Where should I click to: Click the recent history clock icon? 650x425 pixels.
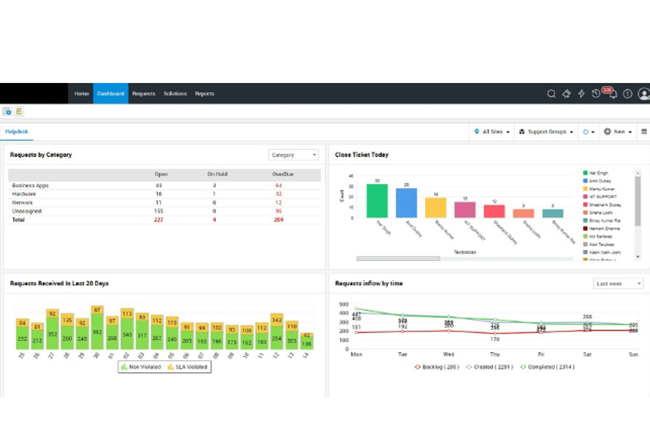596,94
